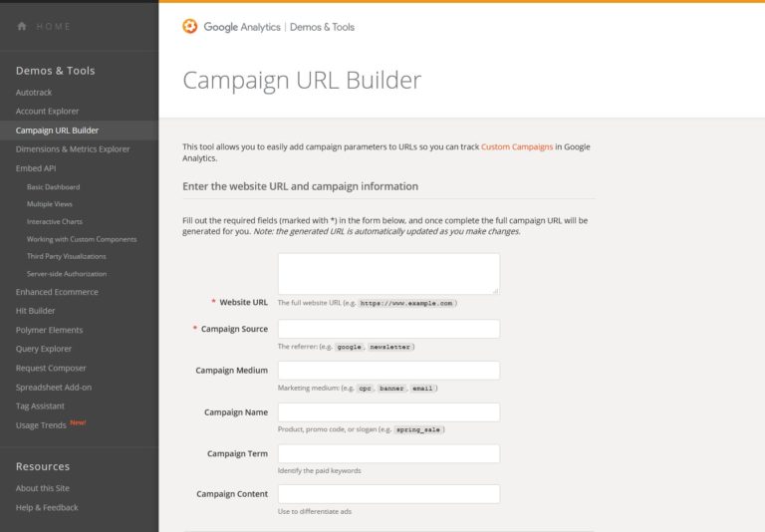Viewport: 765px width, 532px height.
Task: Focus the Campaign Content field
Action: pos(388,494)
